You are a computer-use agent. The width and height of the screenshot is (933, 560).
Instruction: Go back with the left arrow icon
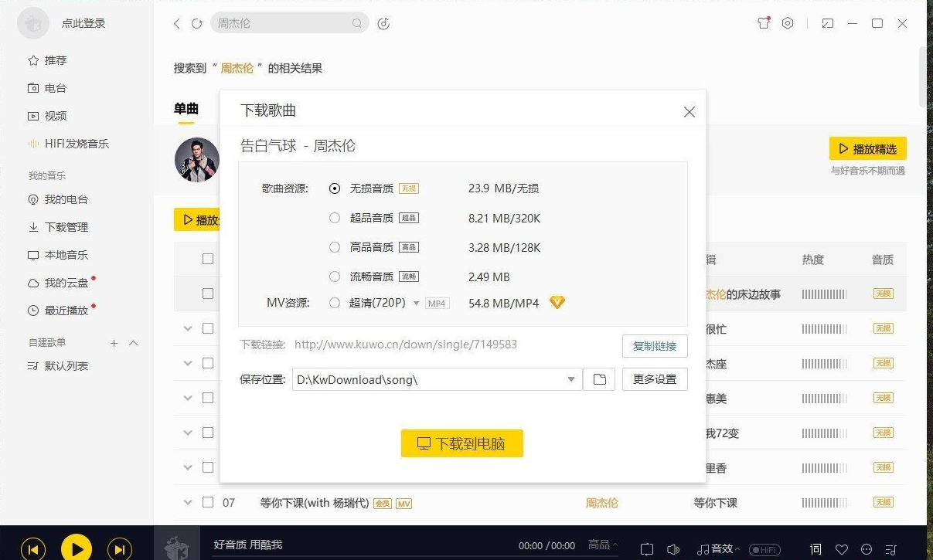pyautogui.click(x=177, y=24)
